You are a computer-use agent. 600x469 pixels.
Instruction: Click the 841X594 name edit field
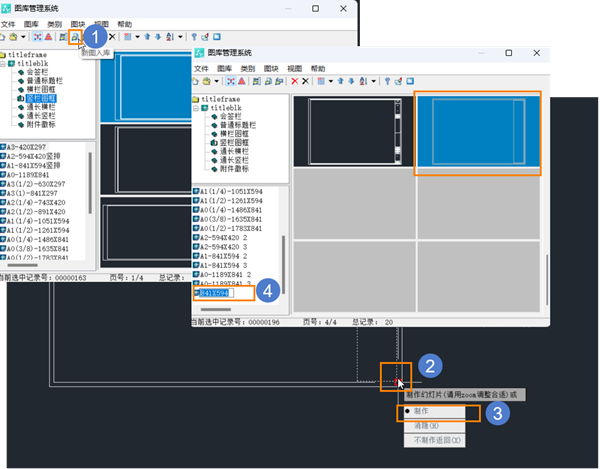(217, 293)
